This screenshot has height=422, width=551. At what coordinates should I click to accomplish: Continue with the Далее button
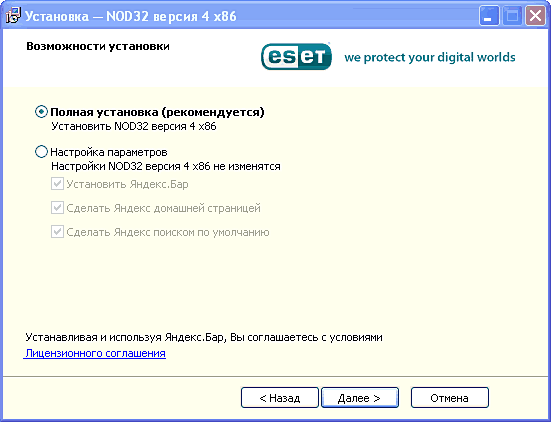point(360,398)
